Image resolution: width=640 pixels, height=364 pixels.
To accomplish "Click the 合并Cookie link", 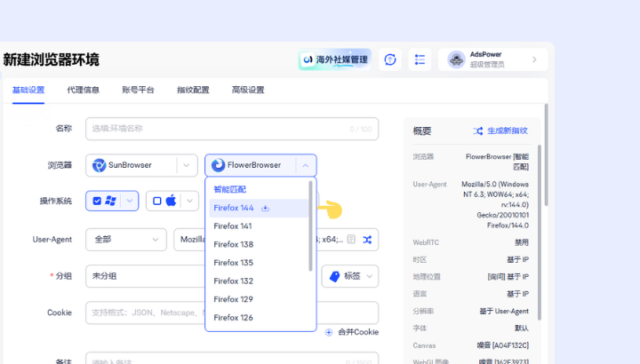I will pyautogui.click(x=358, y=332).
